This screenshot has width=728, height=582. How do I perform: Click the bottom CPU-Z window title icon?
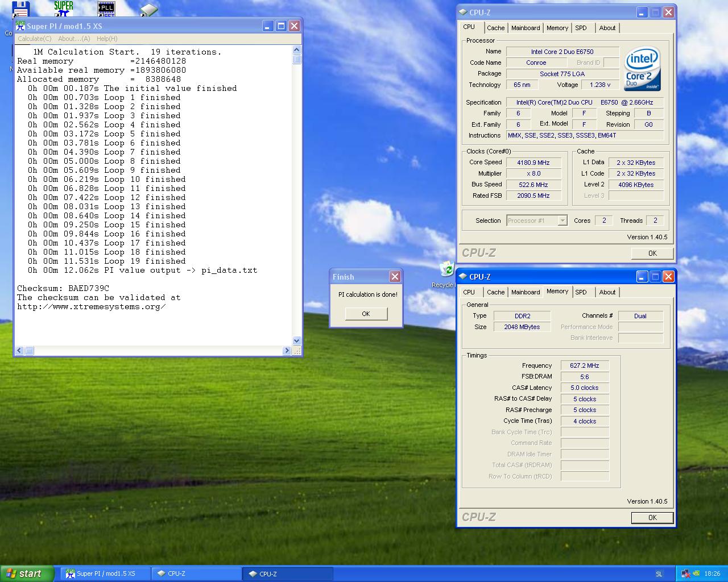point(463,277)
